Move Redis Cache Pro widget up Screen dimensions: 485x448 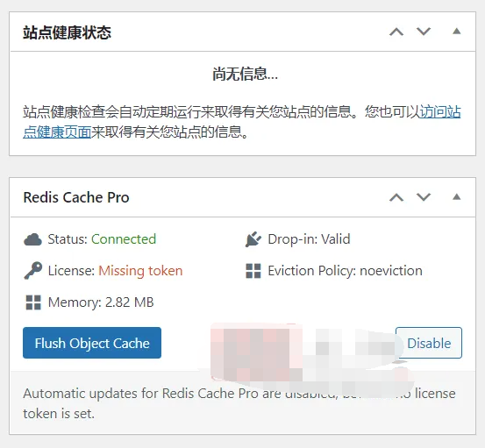(396, 197)
